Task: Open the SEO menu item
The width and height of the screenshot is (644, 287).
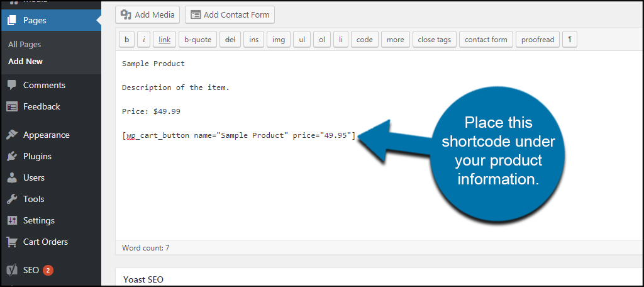Action: tap(31, 270)
